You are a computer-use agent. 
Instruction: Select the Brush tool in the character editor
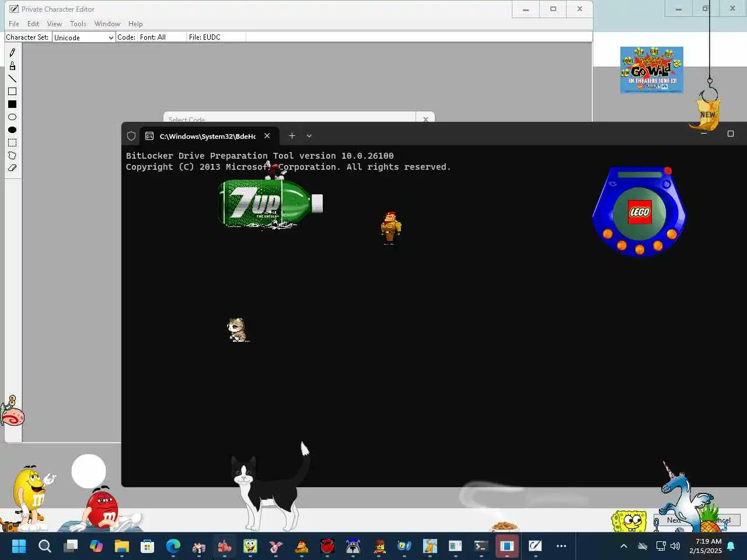[x=12, y=66]
